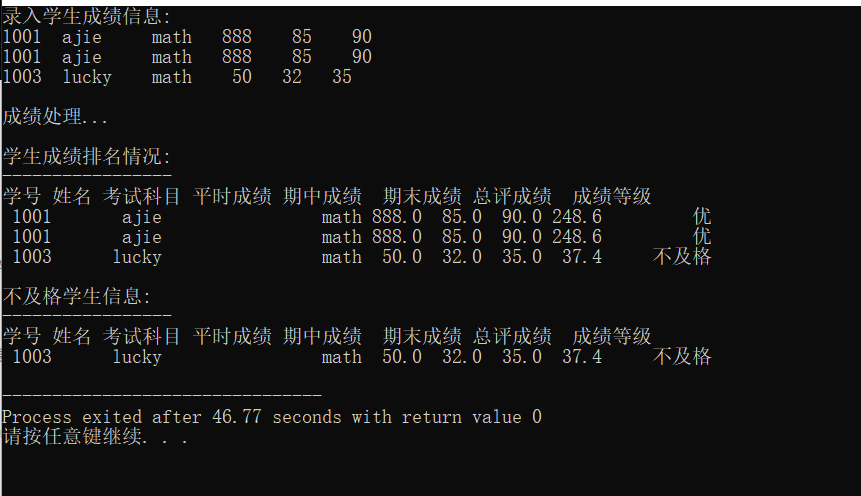
Task: Click the '优' grade in second ranking row
Action: tap(702, 237)
